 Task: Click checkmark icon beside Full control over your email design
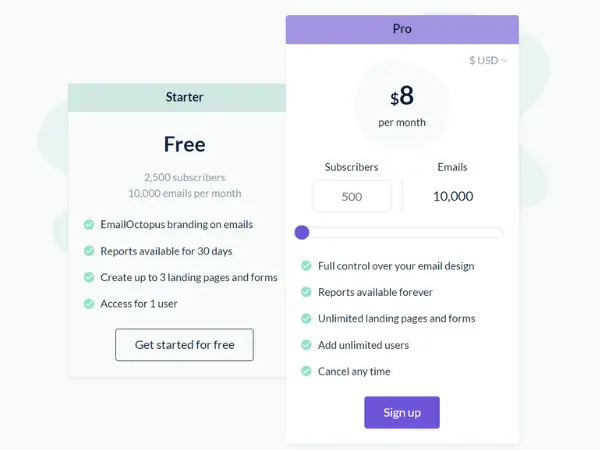306,266
